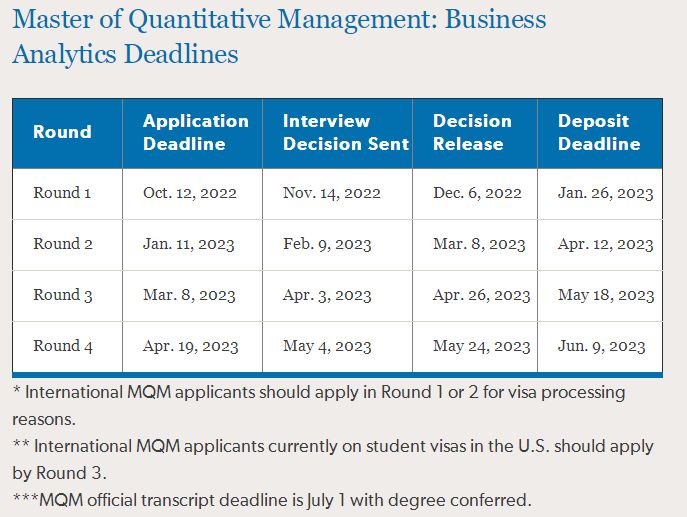
Task: Click the Interview Decision Sent header
Action: (x=346, y=132)
